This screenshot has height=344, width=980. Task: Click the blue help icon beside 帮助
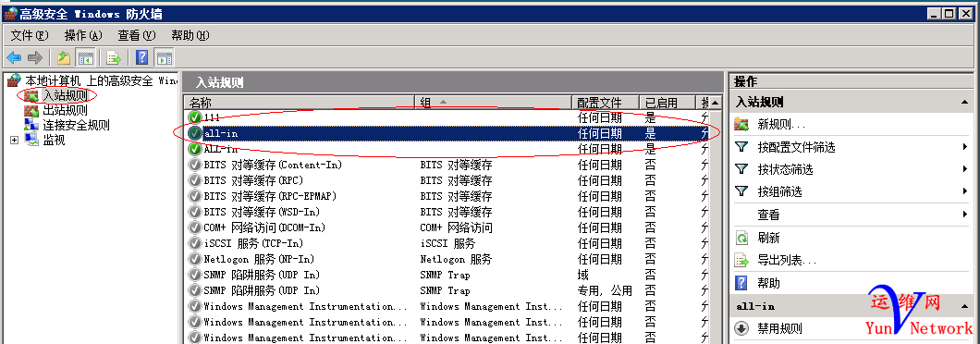pos(741,283)
